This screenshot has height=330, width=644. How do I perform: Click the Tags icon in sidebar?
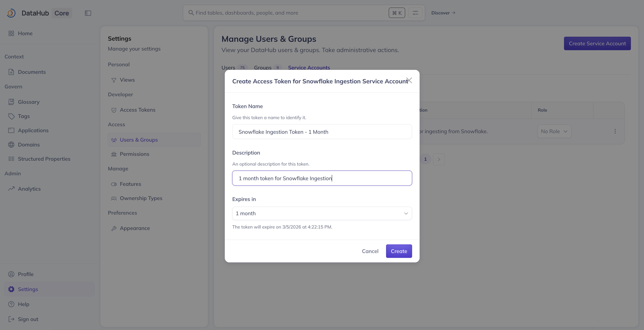coord(11,116)
